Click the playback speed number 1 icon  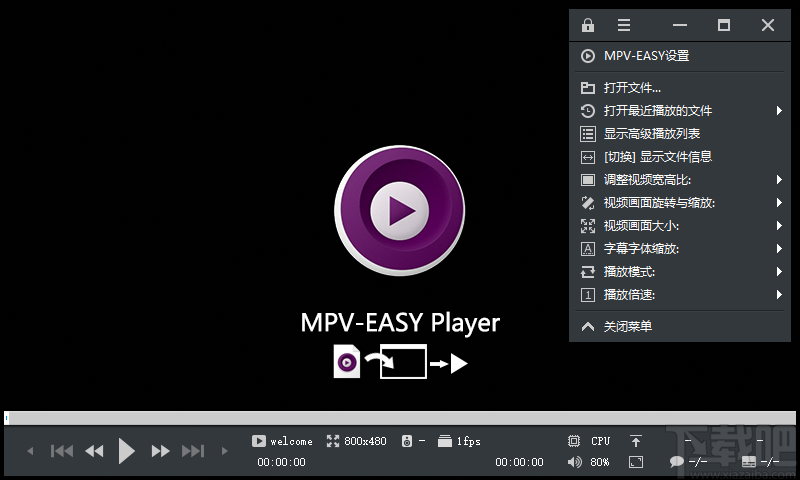pyautogui.click(x=588, y=295)
